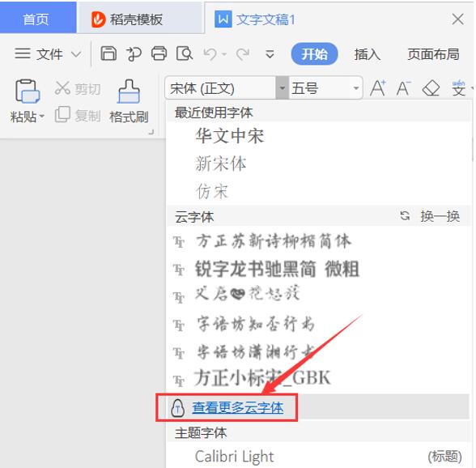Click the export to PDF icon
This screenshot has width=476, height=468.
click(134, 53)
